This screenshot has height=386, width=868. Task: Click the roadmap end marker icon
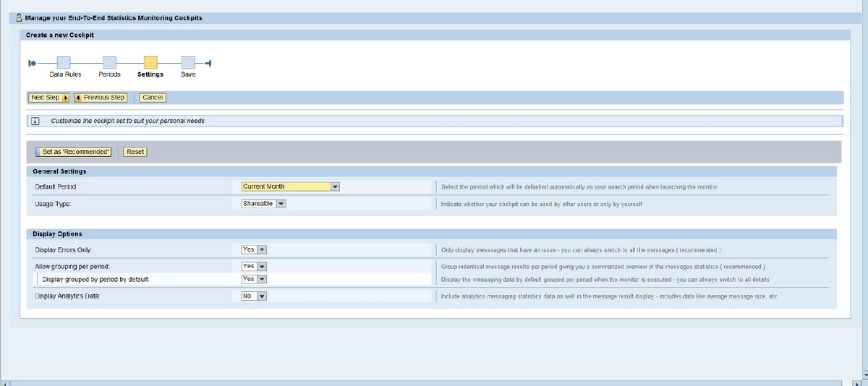click(x=208, y=64)
